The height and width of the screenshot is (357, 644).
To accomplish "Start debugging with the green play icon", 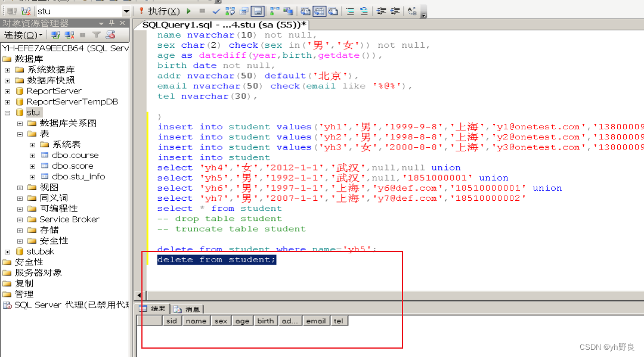I will point(189,11).
